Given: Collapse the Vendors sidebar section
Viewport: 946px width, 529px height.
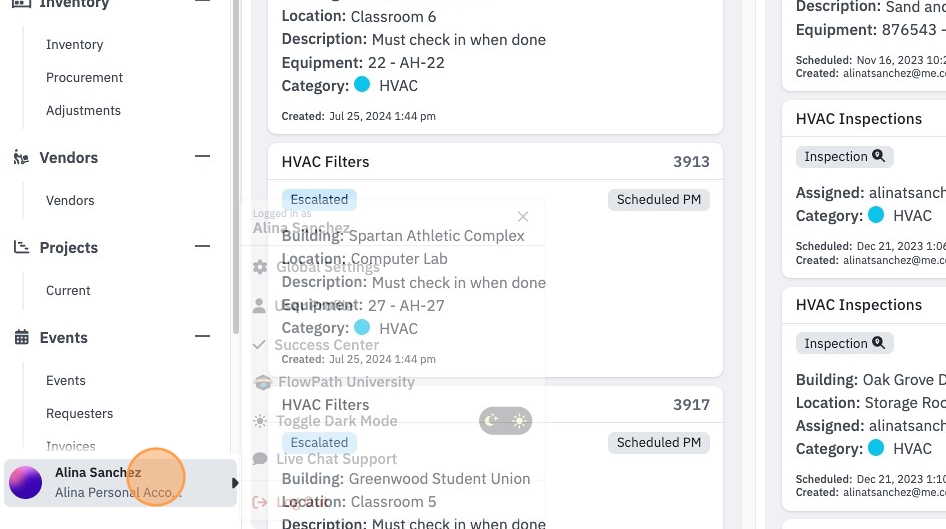Looking at the screenshot, I should (203, 156).
